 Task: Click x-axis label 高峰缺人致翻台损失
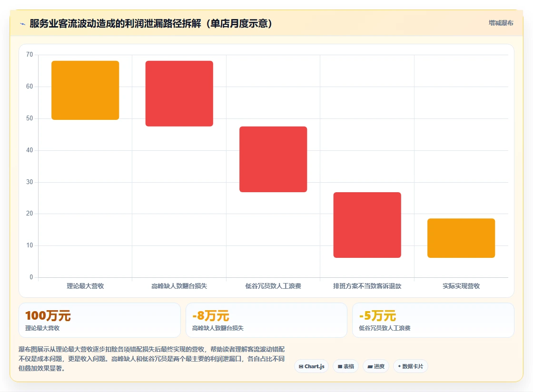[179, 286]
